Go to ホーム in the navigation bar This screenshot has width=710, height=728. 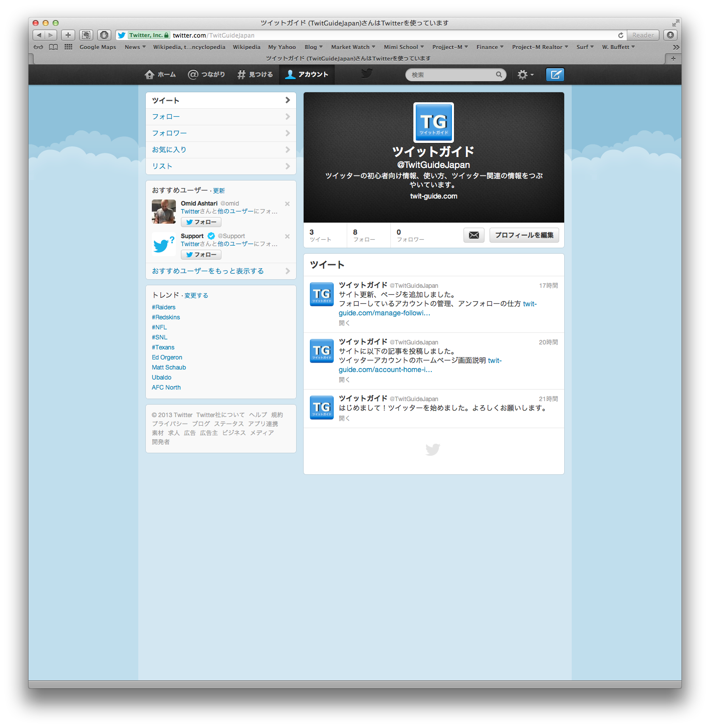[160, 74]
